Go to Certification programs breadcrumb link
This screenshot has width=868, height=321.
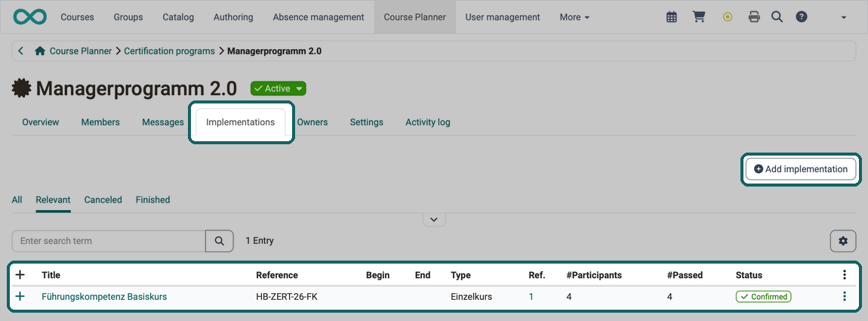tap(169, 51)
